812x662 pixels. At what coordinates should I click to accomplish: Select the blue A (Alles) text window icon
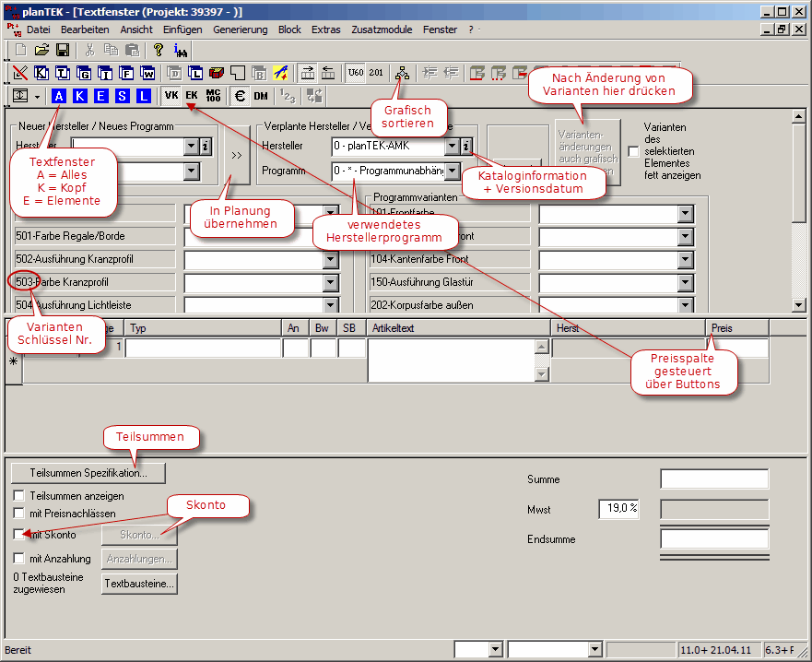(60, 96)
